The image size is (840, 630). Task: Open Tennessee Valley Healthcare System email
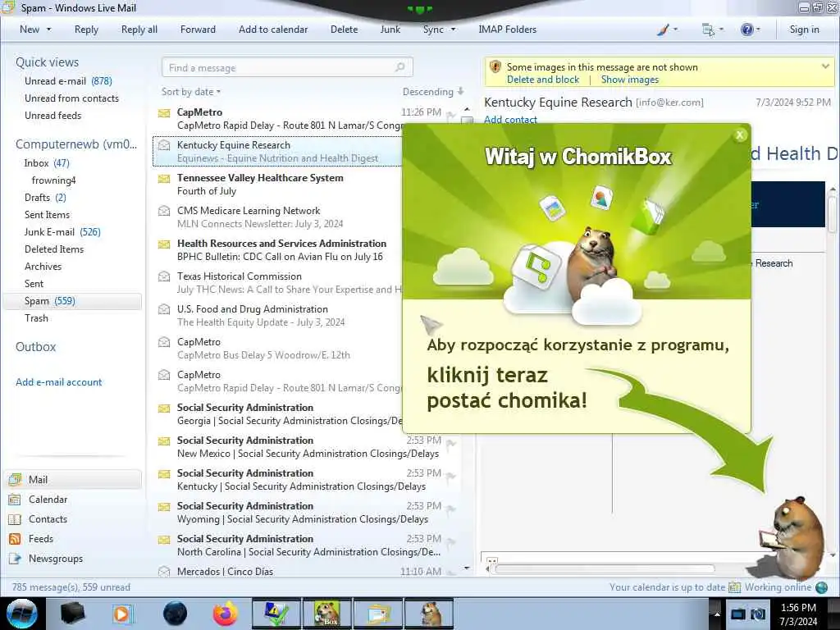(279, 185)
